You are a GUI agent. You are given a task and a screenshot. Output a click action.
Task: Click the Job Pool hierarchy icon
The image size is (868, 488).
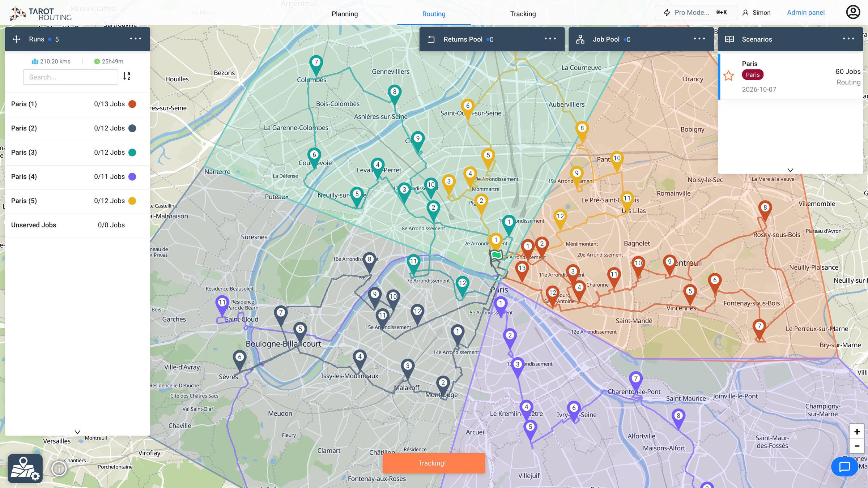pyautogui.click(x=580, y=39)
